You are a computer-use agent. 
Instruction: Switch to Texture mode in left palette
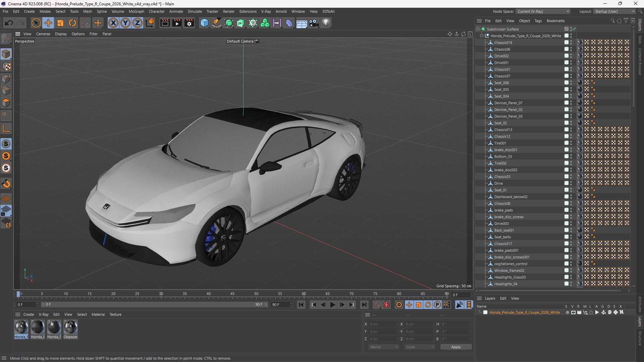click(x=6, y=66)
